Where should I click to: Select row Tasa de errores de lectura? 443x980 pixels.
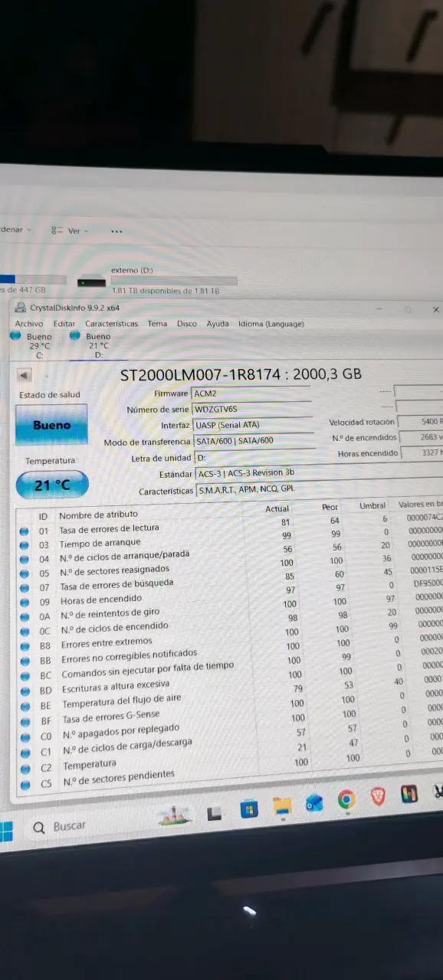229,525
